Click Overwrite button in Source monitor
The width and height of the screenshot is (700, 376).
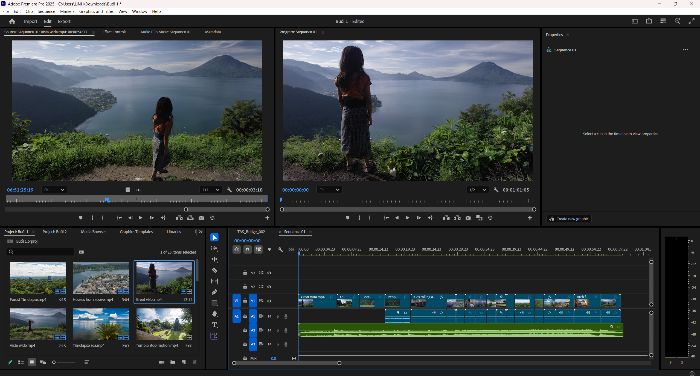[190, 218]
